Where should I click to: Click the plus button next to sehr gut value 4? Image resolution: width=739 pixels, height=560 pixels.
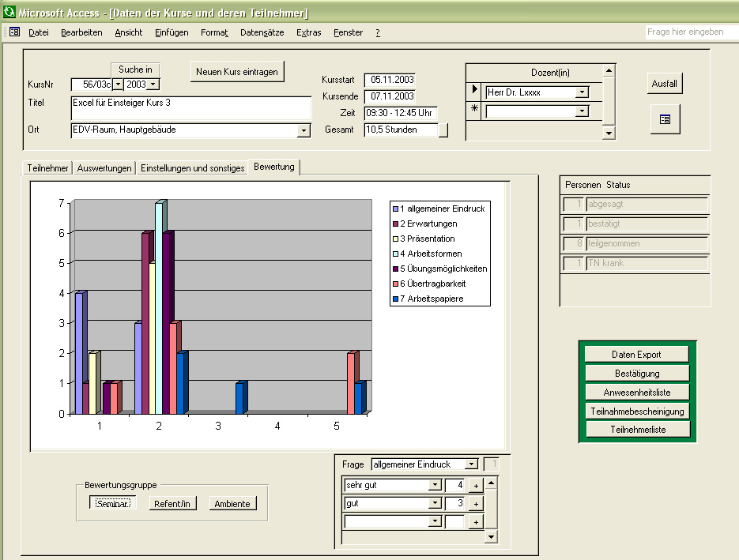point(476,486)
